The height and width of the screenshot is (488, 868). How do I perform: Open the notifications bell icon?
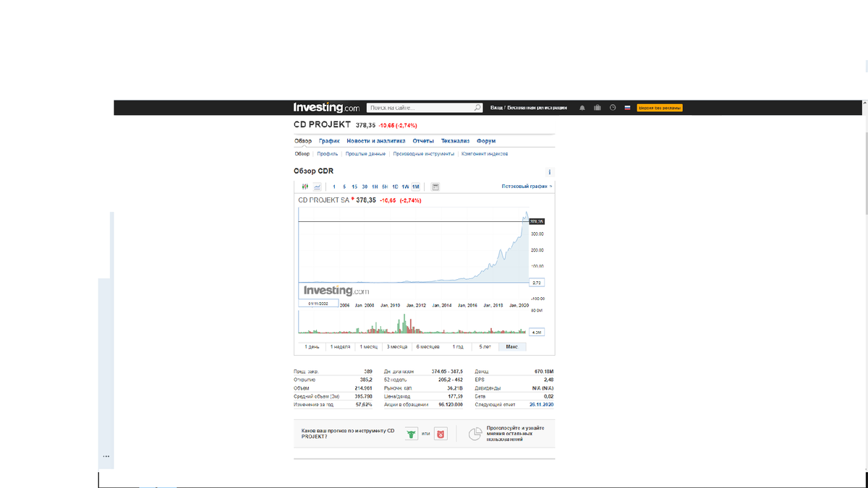(582, 108)
